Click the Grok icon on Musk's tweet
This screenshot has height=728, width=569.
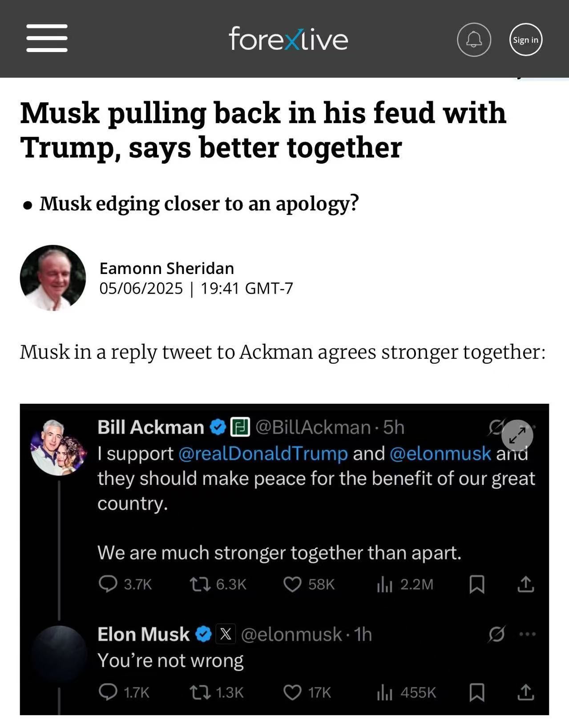point(496,634)
